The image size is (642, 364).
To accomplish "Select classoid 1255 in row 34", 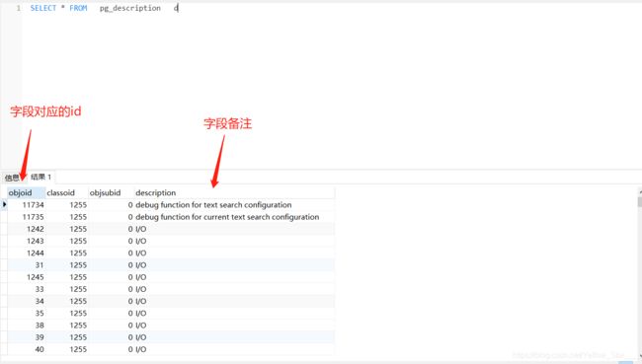I will [x=66, y=302].
